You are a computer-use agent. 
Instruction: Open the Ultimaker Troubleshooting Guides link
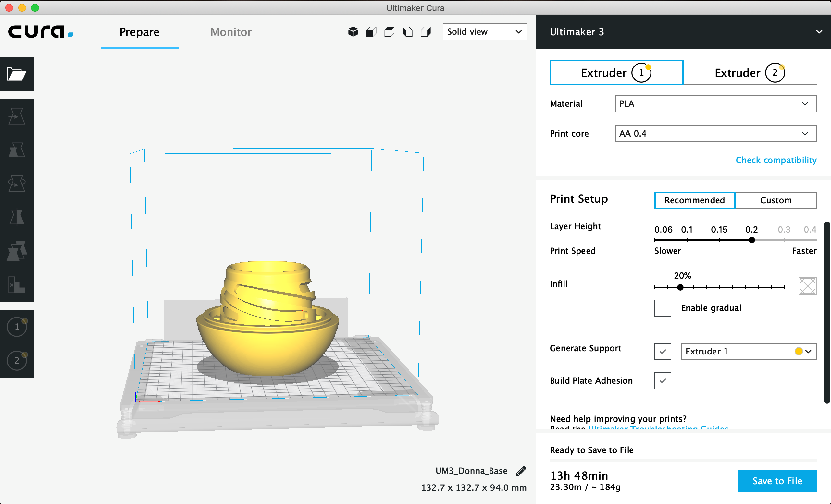coord(658,427)
